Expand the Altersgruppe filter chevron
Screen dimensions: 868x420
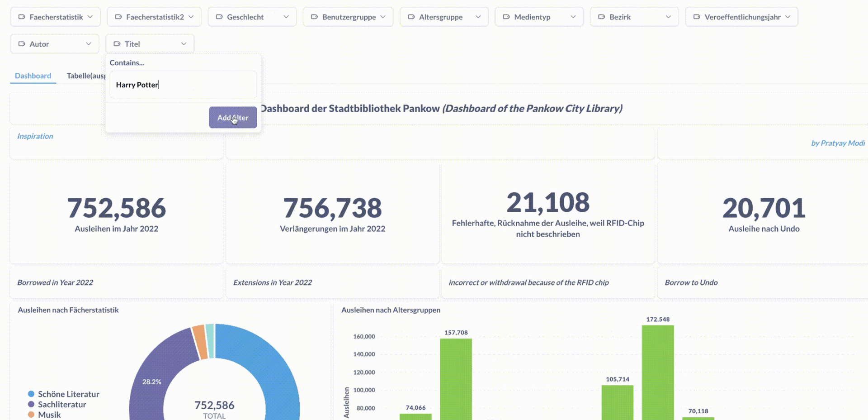478,17
